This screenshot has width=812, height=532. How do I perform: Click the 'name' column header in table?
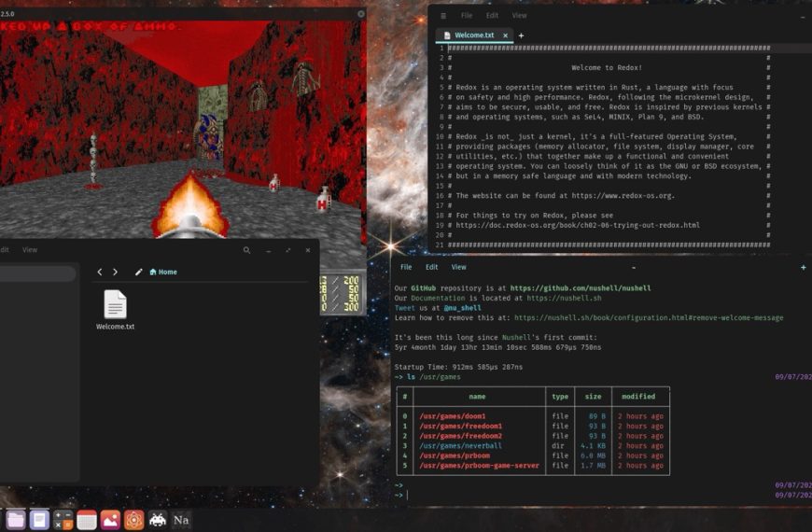tap(477, 397)
